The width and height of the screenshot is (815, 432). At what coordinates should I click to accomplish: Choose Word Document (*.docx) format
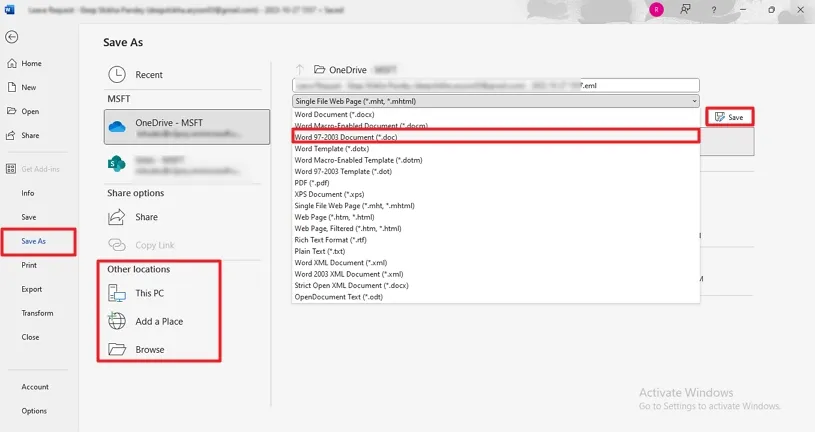click(x=496, y=114)
